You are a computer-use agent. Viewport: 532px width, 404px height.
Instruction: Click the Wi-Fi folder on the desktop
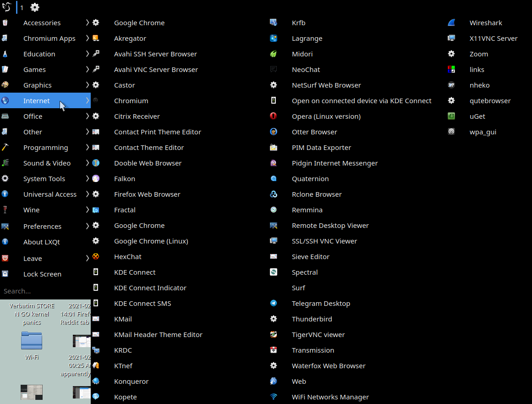[32, 342]
